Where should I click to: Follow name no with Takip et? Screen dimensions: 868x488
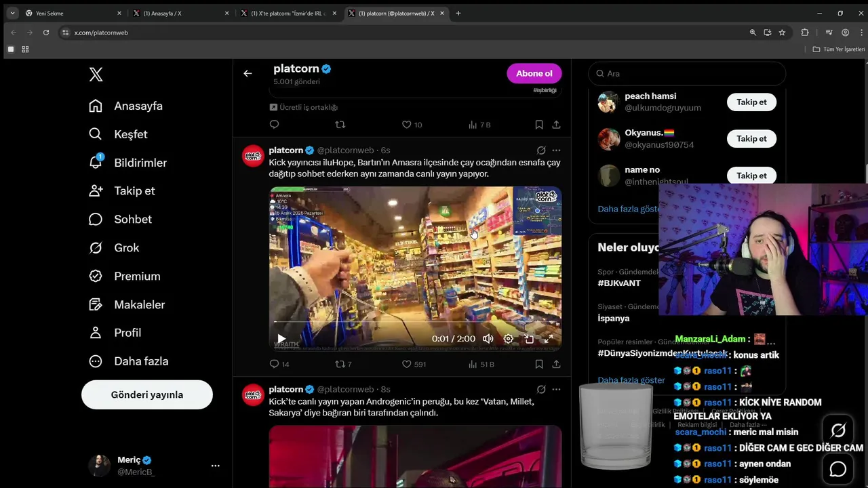(751, 176)
